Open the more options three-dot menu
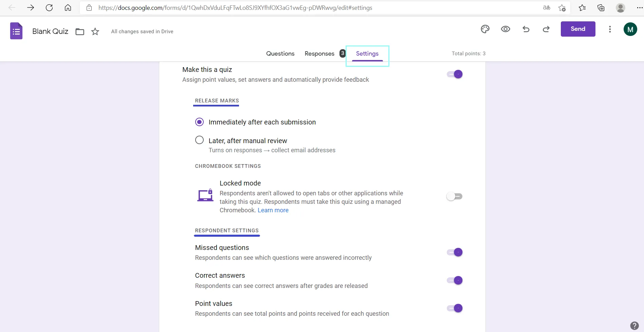644x332 pixels. click(x=610, y=29)
